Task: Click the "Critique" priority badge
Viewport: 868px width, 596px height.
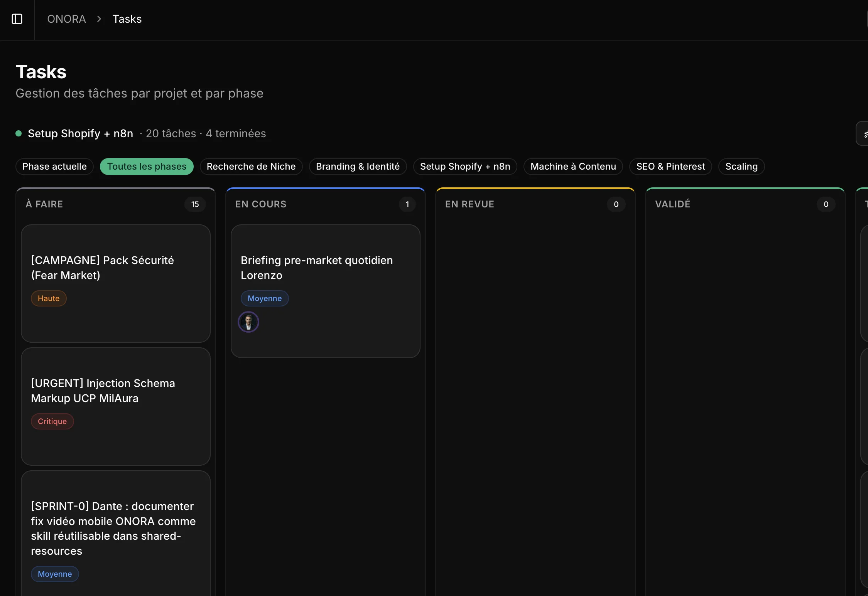Action: (52, 421)
